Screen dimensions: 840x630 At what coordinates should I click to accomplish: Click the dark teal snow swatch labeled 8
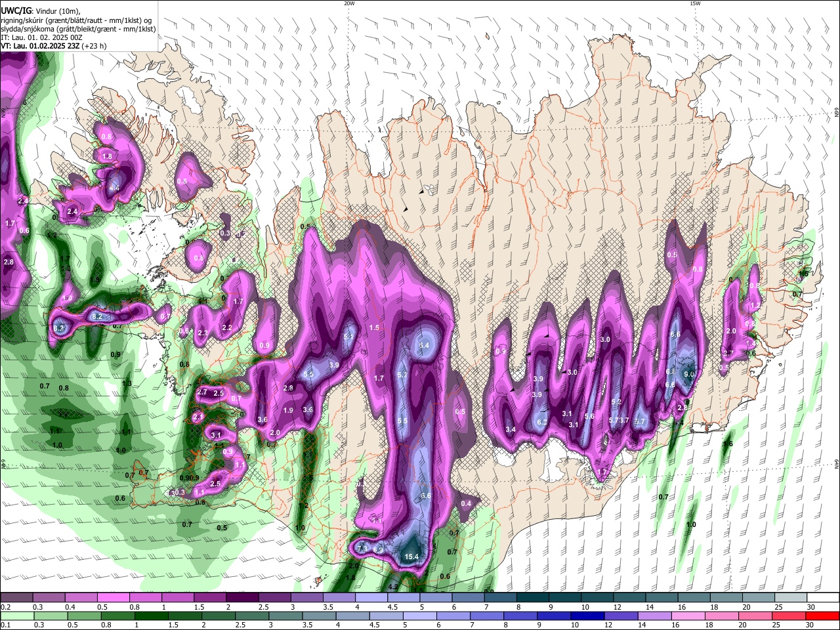532,597
